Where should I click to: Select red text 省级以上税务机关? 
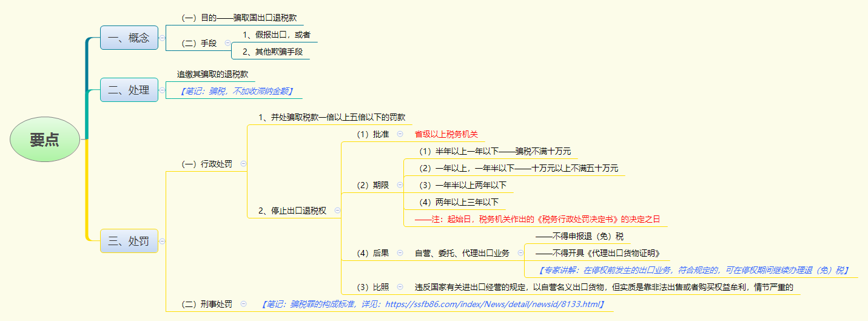point(446,134)
